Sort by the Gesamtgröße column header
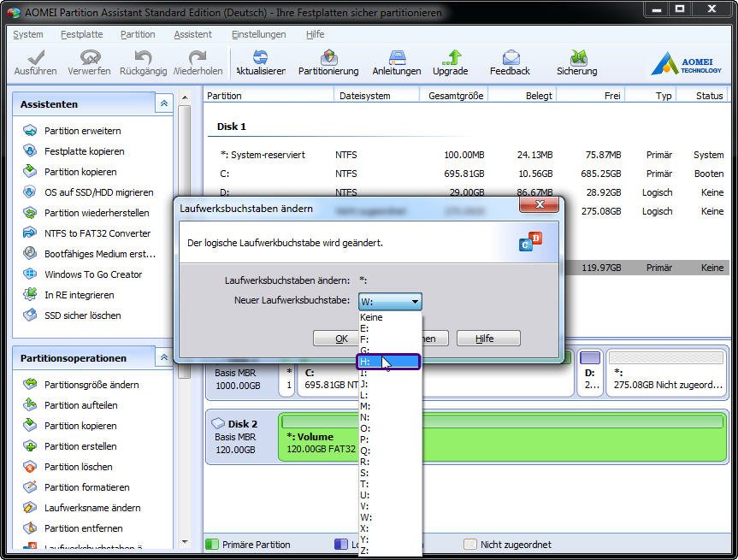Screen dimensions: 738x560 pos(454,96)
